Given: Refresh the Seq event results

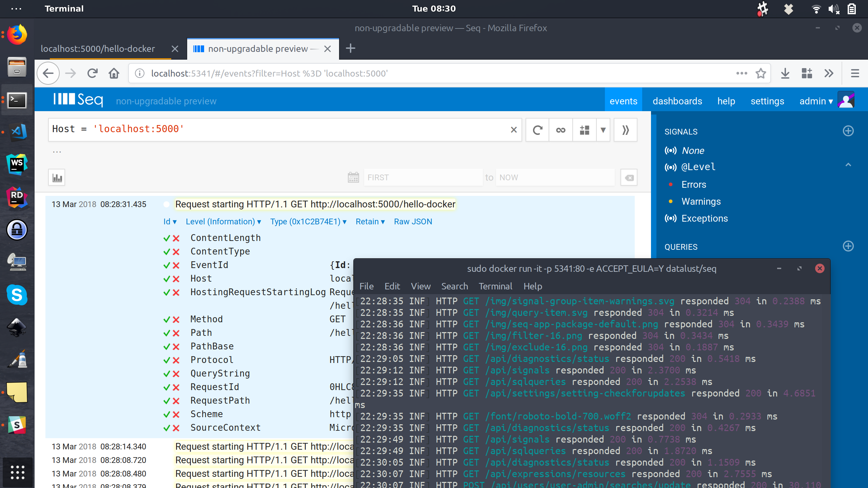Looking at the screenshot, I should [x=537, y=130].
